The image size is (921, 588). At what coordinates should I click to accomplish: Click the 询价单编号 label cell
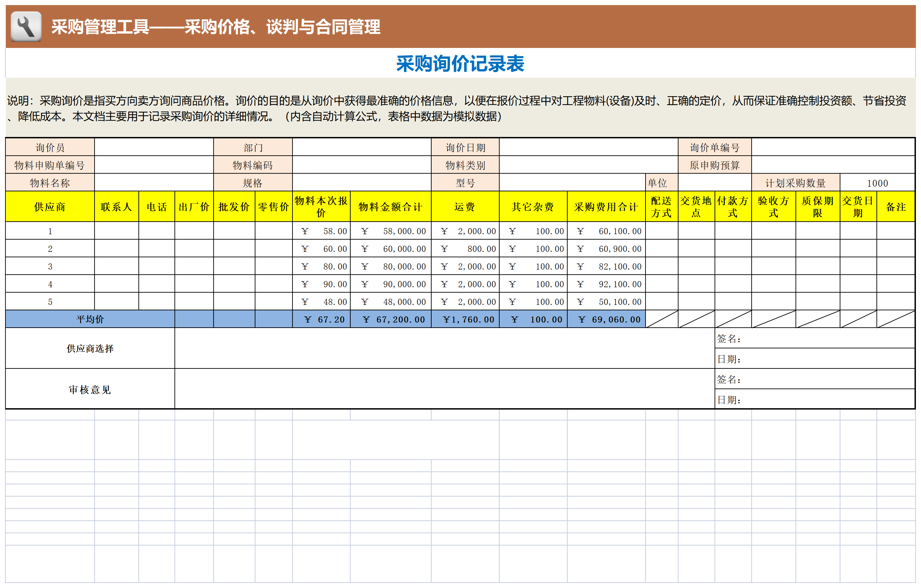point(715,147)
